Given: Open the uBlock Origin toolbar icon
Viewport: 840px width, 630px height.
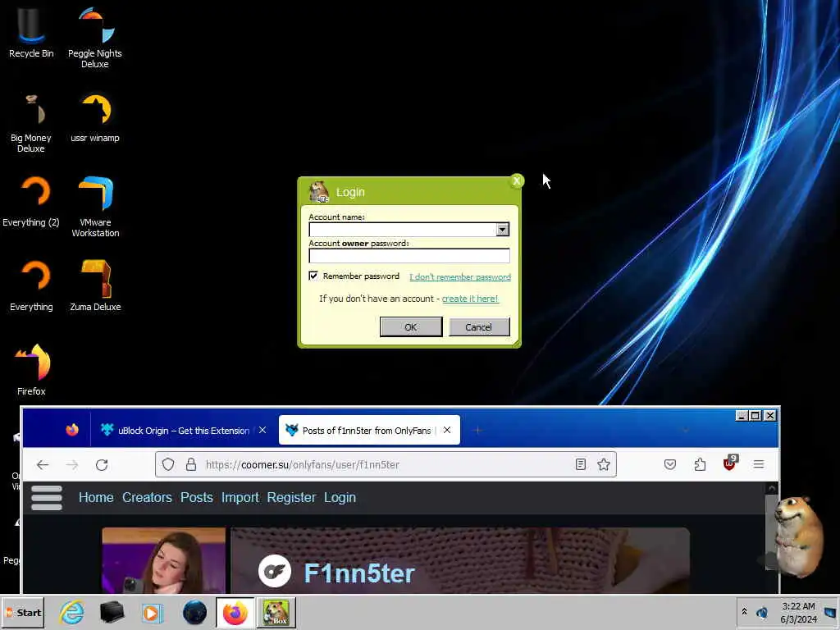Looking at the screenshot, I should point(729,463).
